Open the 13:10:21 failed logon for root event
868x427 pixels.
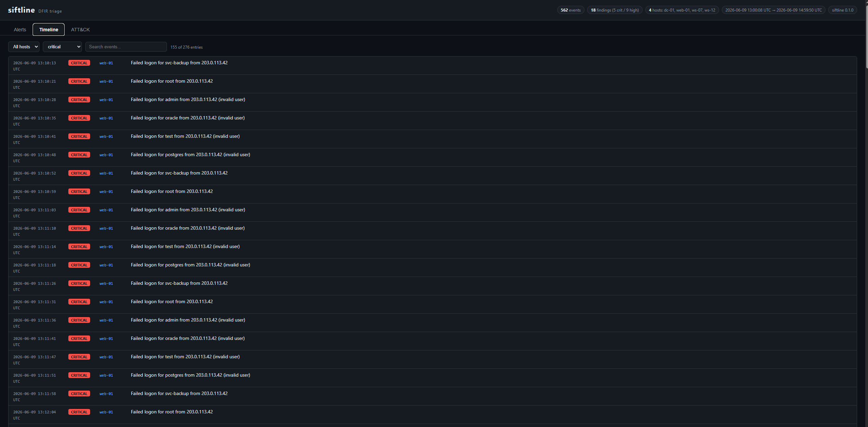432,84
